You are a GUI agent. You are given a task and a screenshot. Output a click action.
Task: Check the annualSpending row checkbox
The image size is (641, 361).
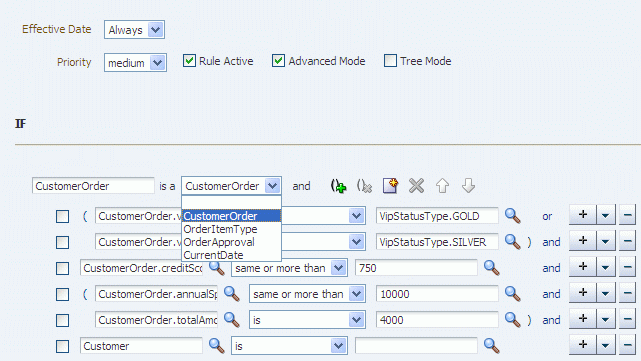[x=63, y=294]
